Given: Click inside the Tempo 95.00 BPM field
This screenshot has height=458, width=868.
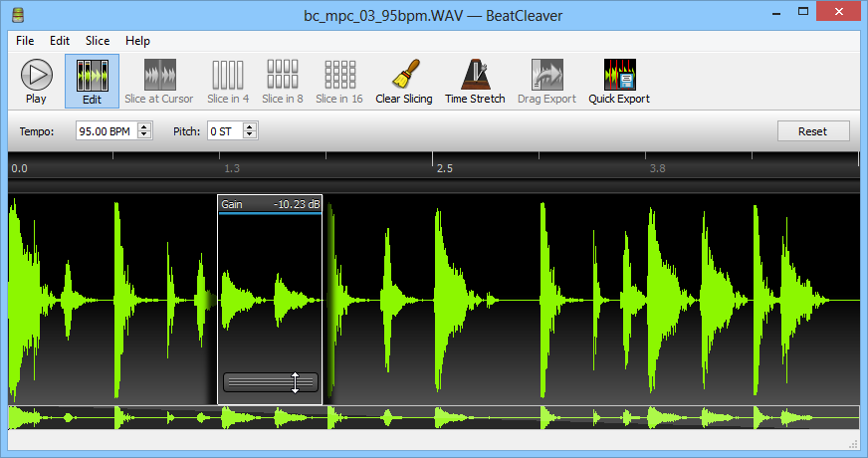Looking at the screenshot, I should click(107, 131).
